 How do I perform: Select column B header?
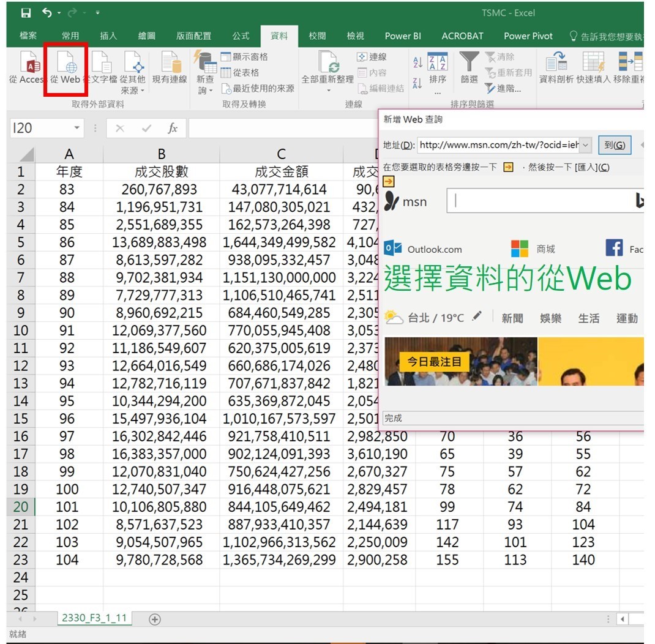click(x=161, y=154)
